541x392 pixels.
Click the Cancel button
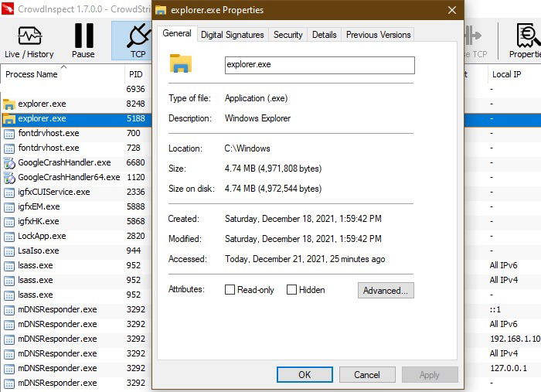[x=367, y=375]
